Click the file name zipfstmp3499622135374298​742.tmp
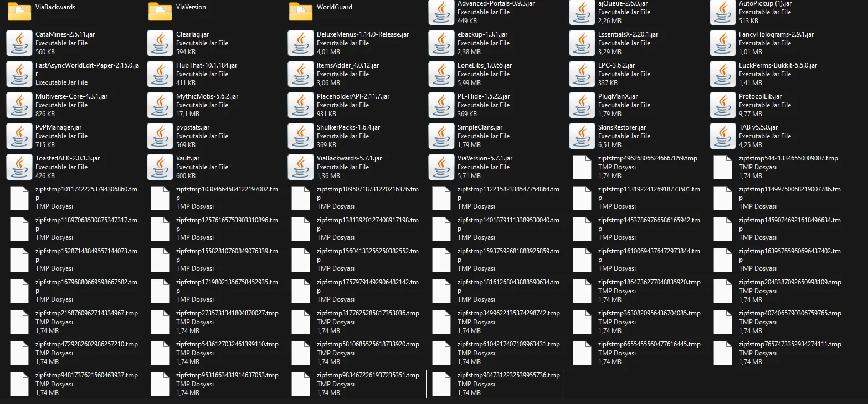Viewport: 868px width, 404px height. tap(509, 313)
